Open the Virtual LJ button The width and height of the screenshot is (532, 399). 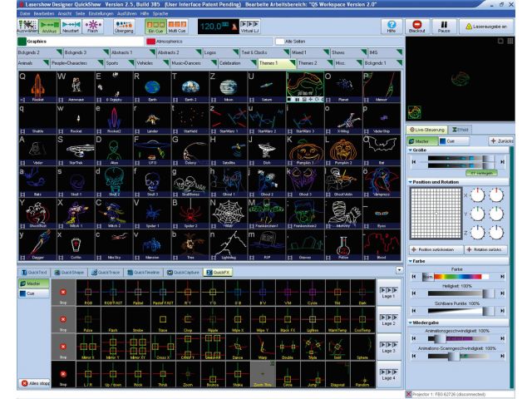[249, 27]
